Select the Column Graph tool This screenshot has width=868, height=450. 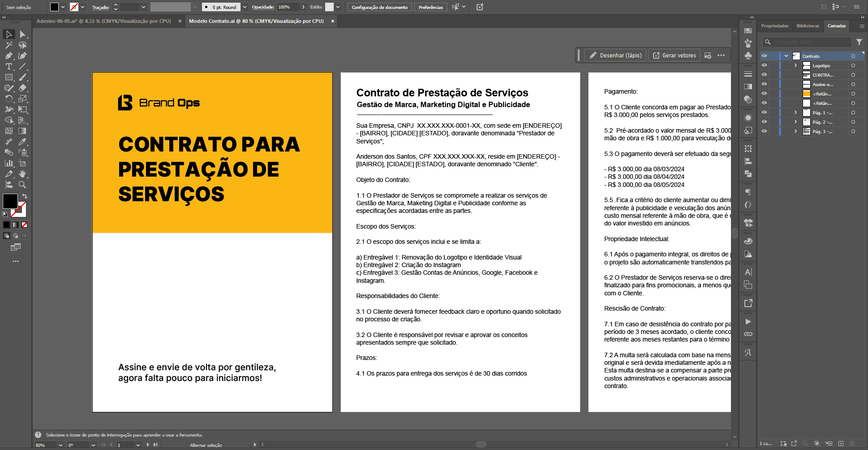(9, 164)
